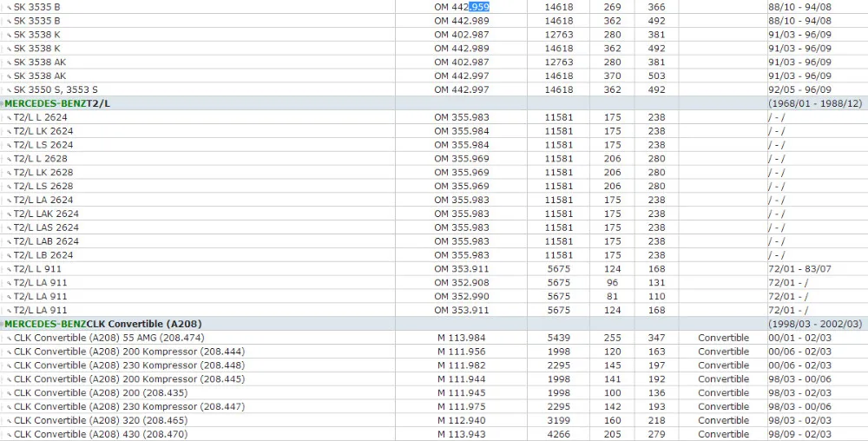Click the 96 kW value in the OM 352.908 row
This screenshot has height=441, width=868.
612,283
